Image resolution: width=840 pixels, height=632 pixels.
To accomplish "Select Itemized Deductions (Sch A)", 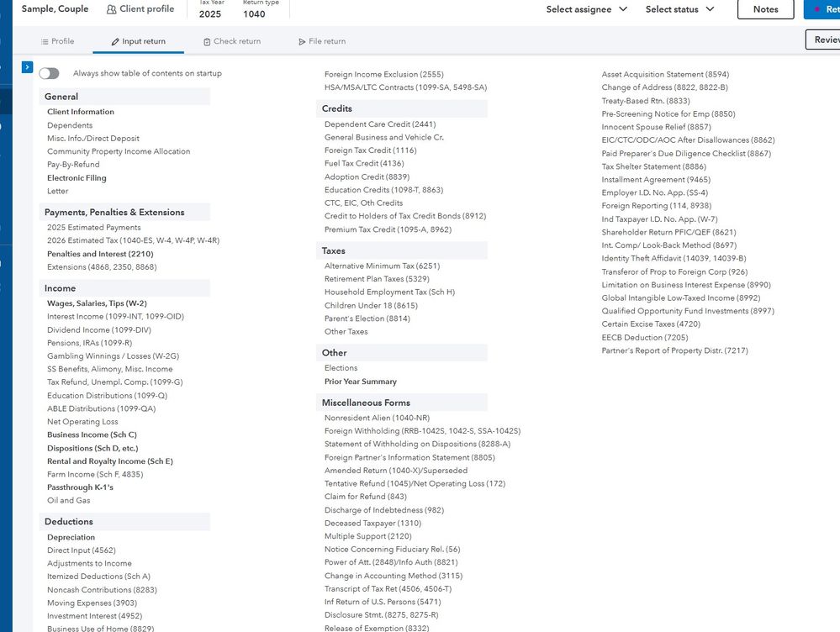I will click(x=98, y=577).
